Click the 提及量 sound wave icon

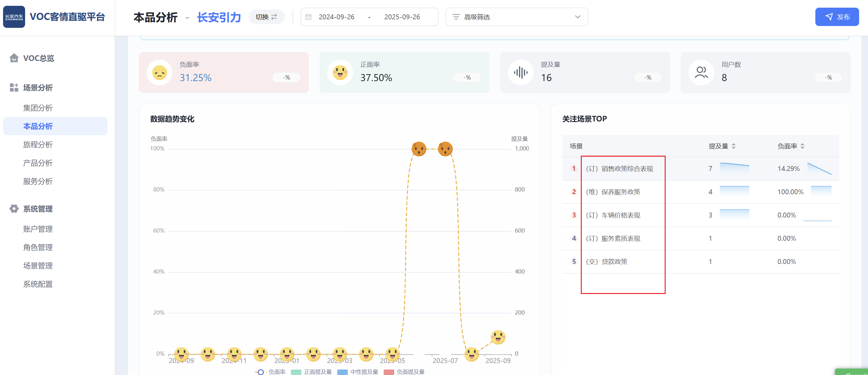(520, 72)
